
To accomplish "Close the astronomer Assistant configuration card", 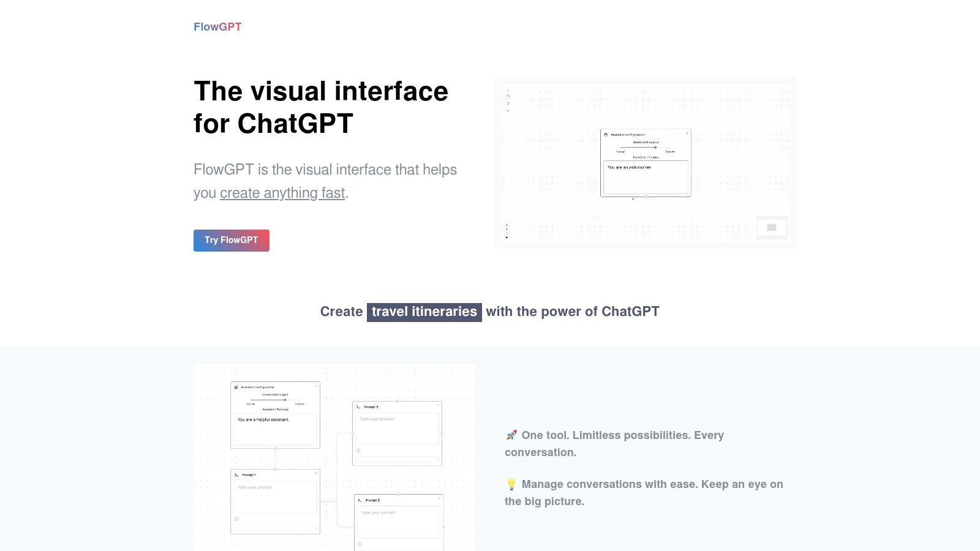I will pyautogui.click(x=687, y=133).
